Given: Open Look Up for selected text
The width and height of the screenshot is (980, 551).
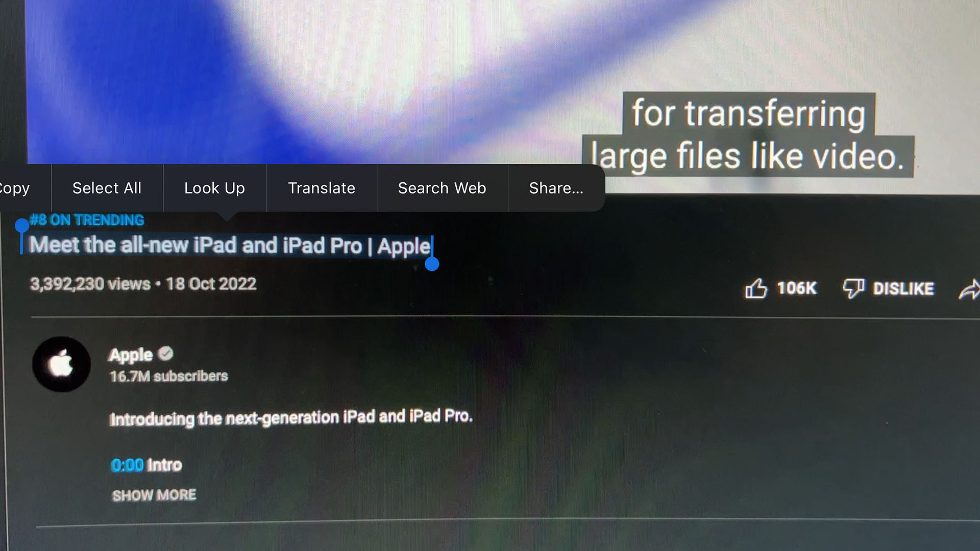Looking at the screenshot, I should (215, 188).
